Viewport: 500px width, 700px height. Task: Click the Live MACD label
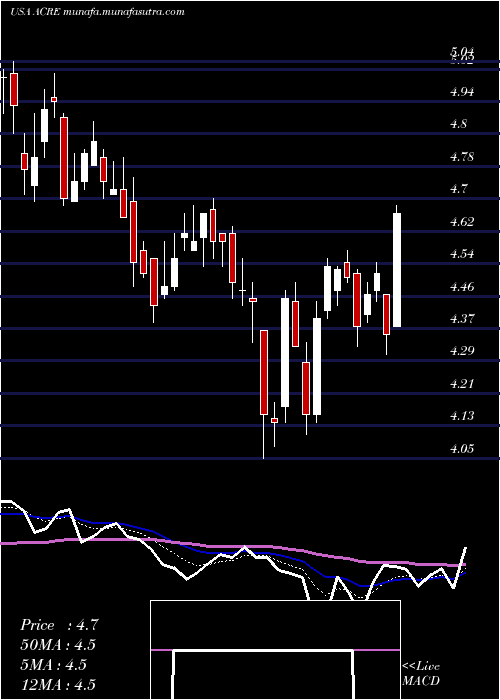(421, 674)
